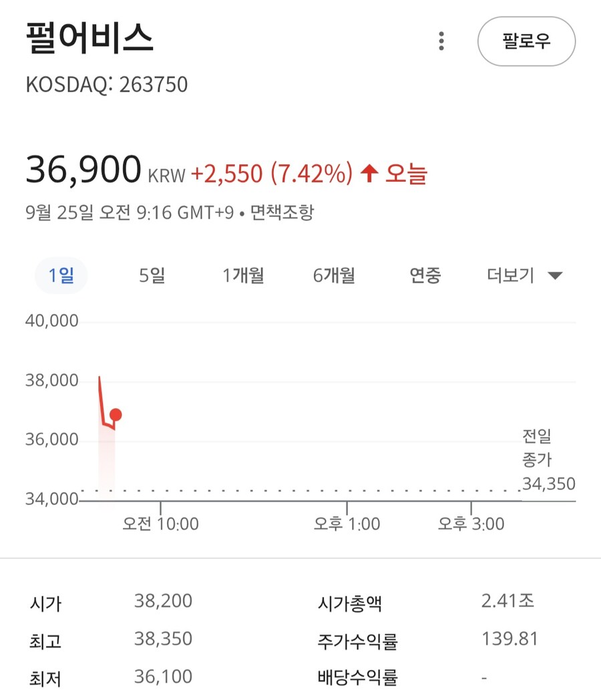The image size is (601, 700).
Task: Expand the 더보기 range dropdown
Action: 511,275
